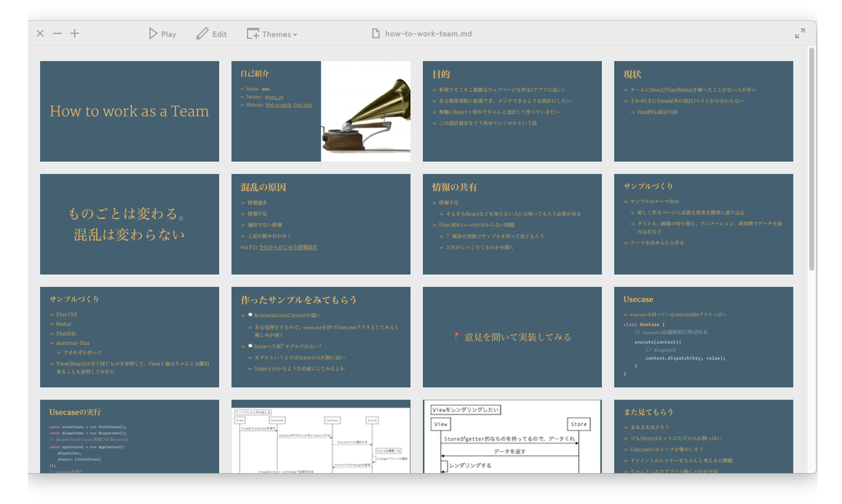Click the 'material-flux' bullet text
This screenshot has height=504, width=842.
pyautogui.click(x=73, y=343)
